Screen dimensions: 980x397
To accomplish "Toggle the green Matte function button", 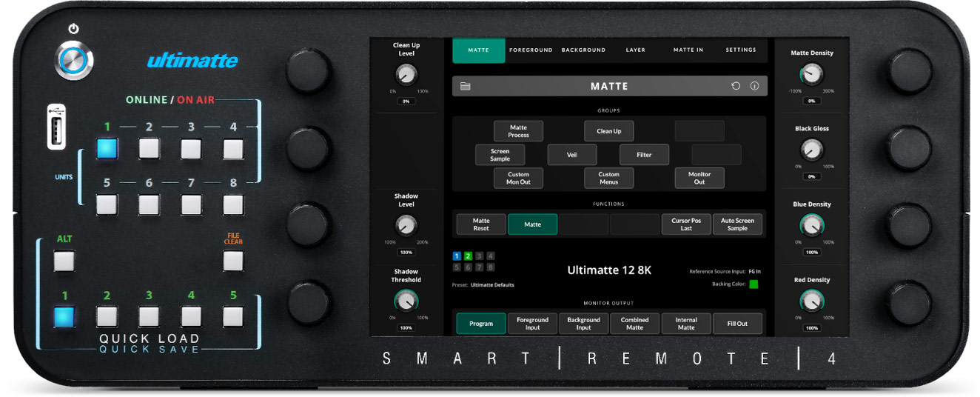I will [532, 224].
